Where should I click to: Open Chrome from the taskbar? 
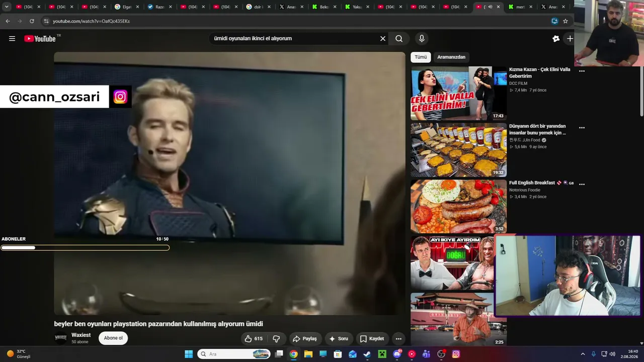[x=293, y=354]
